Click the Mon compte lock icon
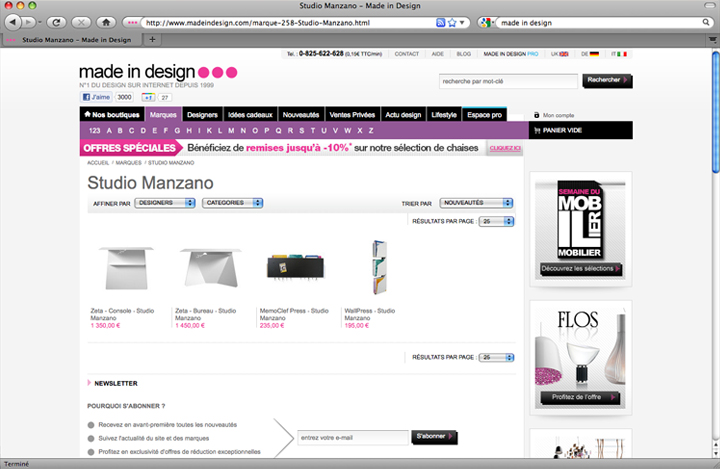The height and width of the screenshot is (469, 720). pos(536,115)
